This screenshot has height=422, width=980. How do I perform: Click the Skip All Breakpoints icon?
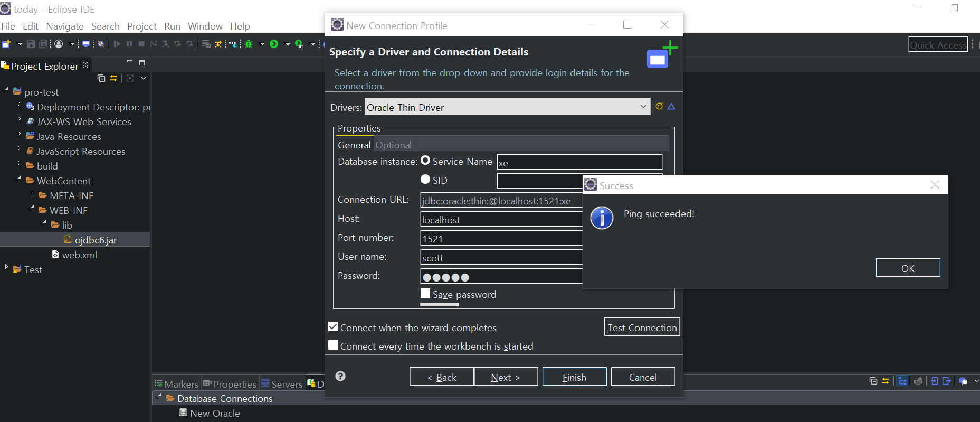click(100, 44)
